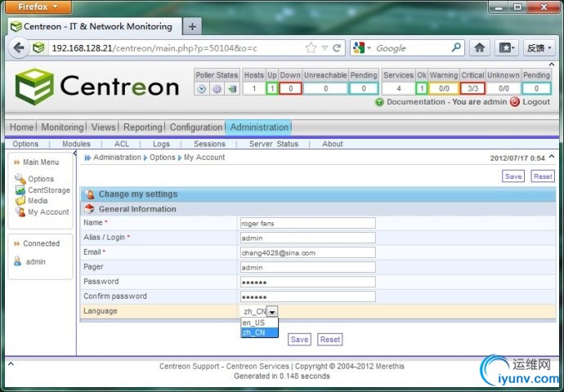The image size is (564, 392).
Task: Open the Sessions submenu
Action: (x=209, y=144)
